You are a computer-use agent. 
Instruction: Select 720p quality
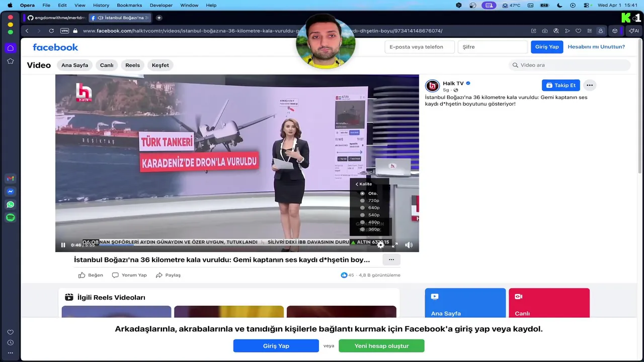[x=369, y=201]
